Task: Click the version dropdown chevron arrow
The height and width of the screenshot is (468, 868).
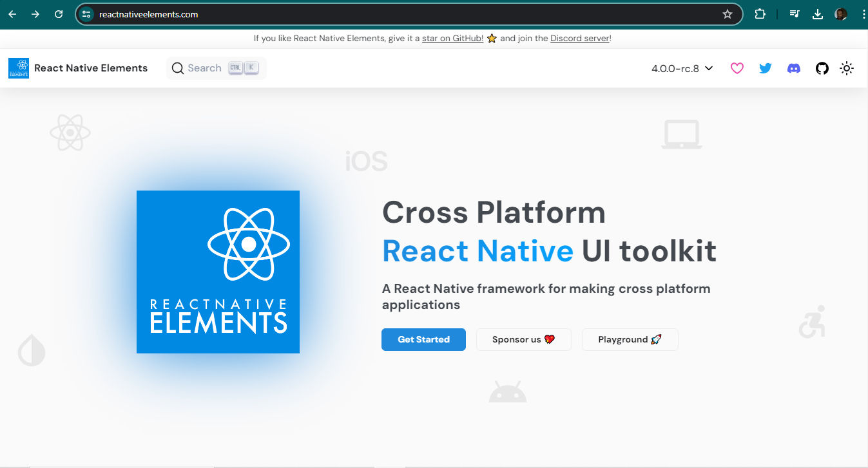Action: pyautogui.click(x=708, y=68)
